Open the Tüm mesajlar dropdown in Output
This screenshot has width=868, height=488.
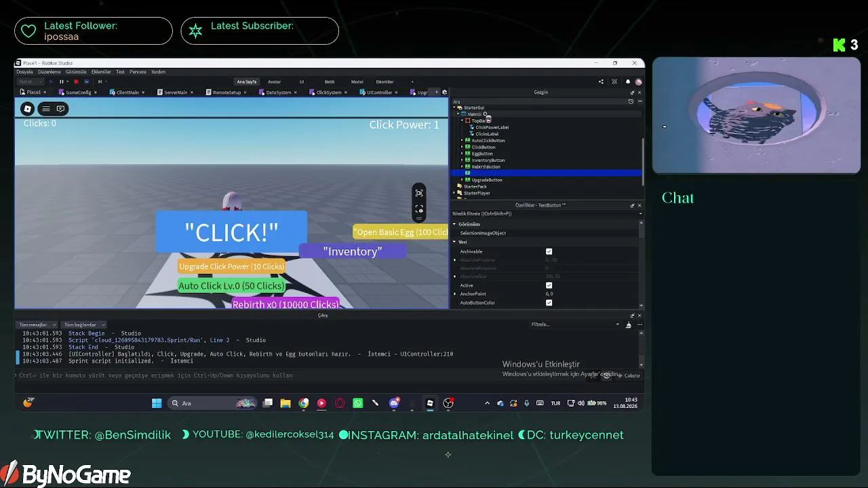38,325
